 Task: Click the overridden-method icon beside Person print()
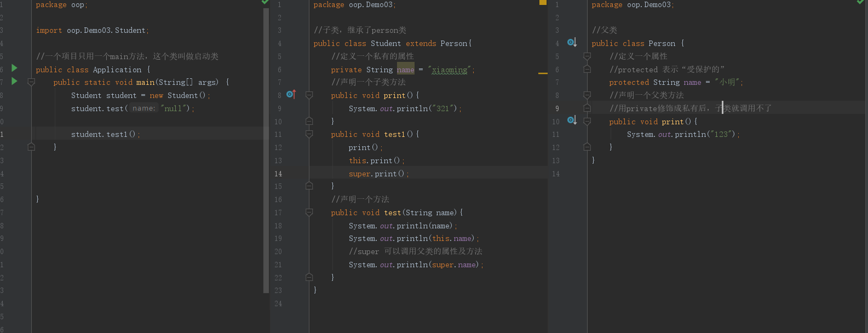pyautogui.click(x=572, y=121)
